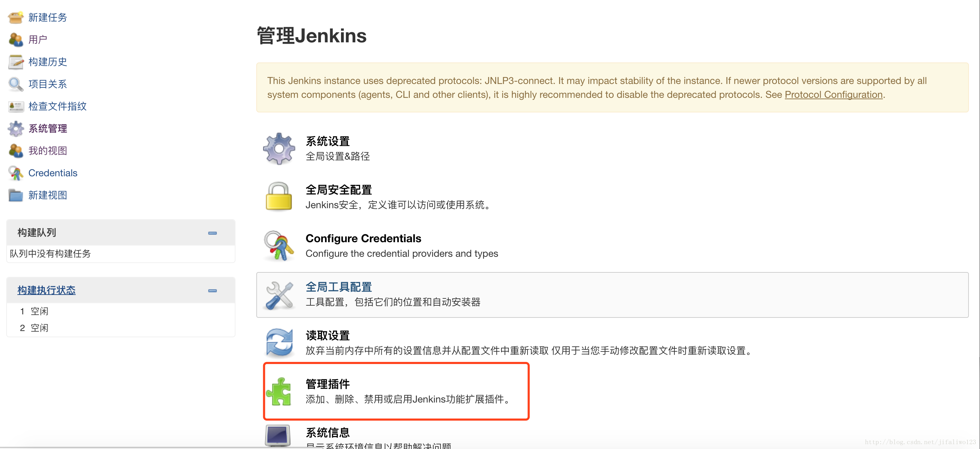Open 新建视图 sidebar link

(48, 195)
